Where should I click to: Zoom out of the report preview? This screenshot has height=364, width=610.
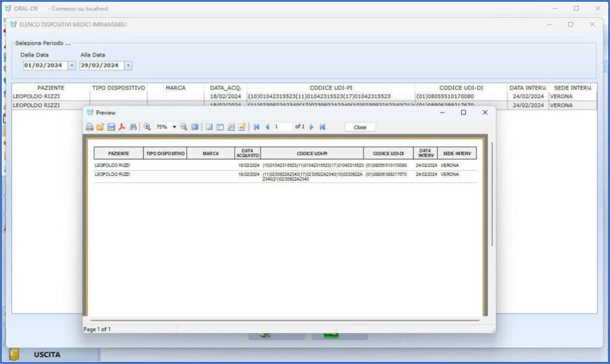184,127
